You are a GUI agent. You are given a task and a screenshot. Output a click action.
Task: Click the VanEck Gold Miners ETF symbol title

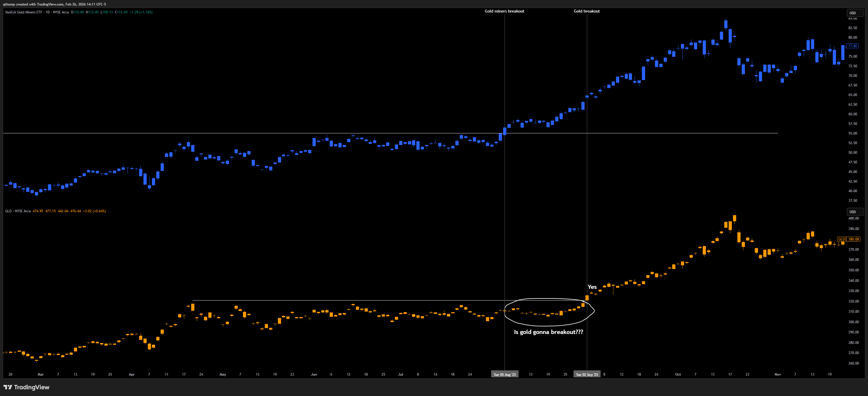(24, 12)
